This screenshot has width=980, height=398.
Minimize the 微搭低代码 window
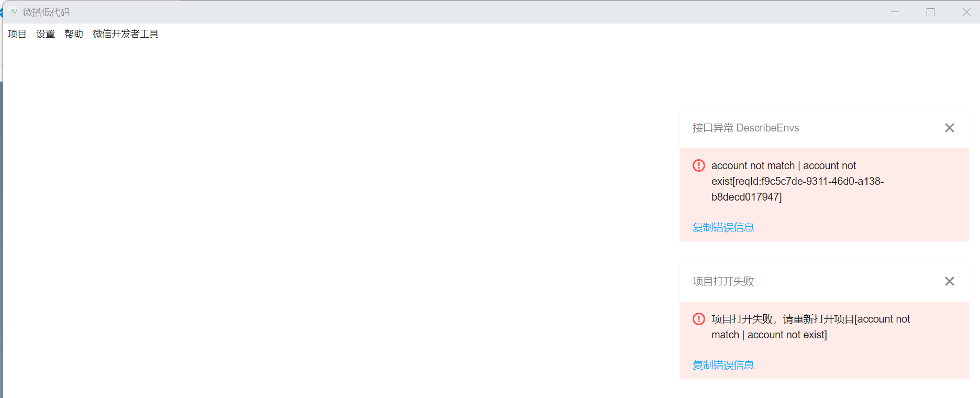[895, 12]
